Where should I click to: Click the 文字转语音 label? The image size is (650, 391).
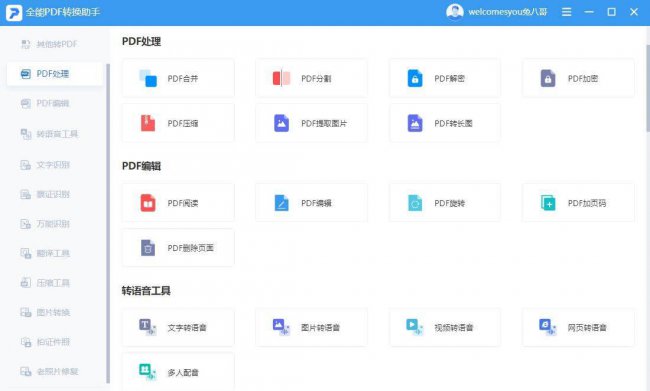point(187,328)
